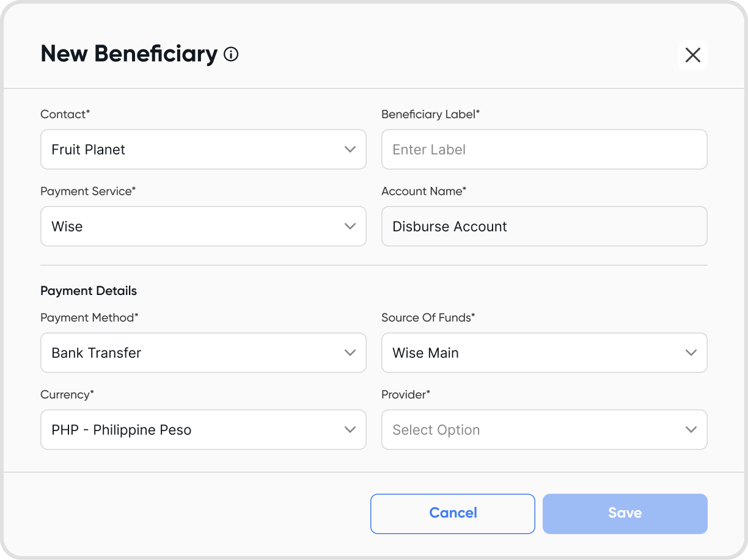Click the info icon beside New Beneficiary

[x=231, y=54]
